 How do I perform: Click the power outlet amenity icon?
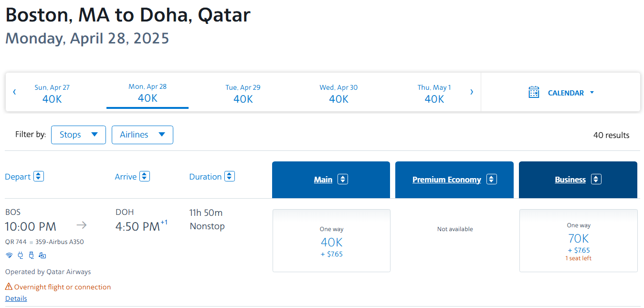20,255
